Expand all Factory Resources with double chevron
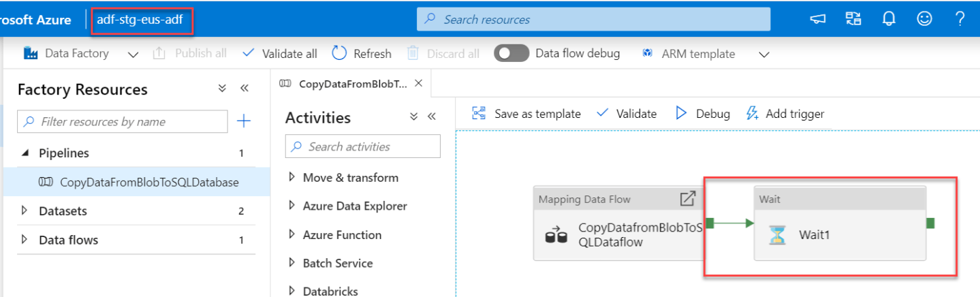 [222, 89]
